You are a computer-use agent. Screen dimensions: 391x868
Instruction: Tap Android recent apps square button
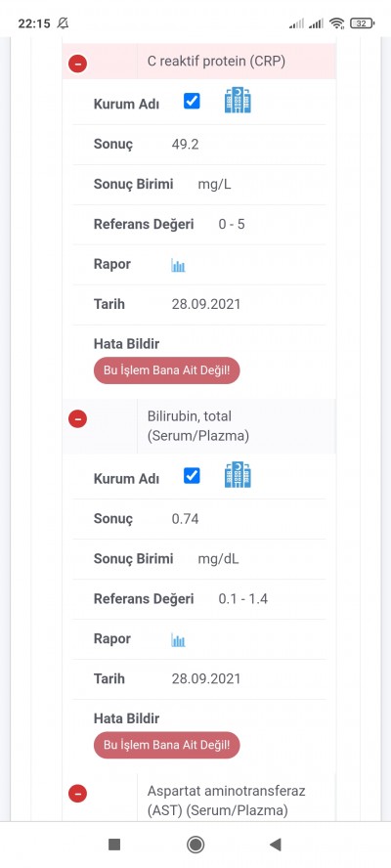[114, 845]
